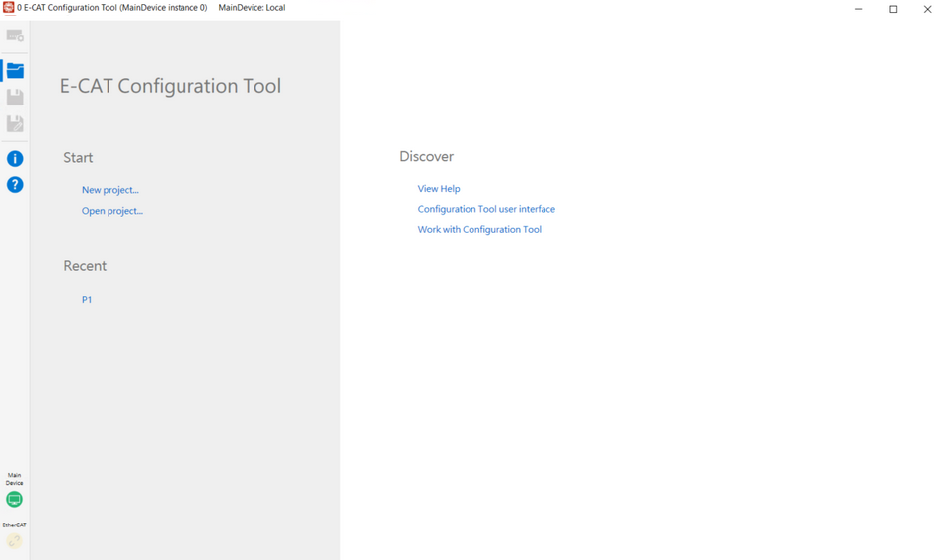Start a new project via New project link
Image resolution: width=943 pixels, height=560 pixels.
pos(109,190)
